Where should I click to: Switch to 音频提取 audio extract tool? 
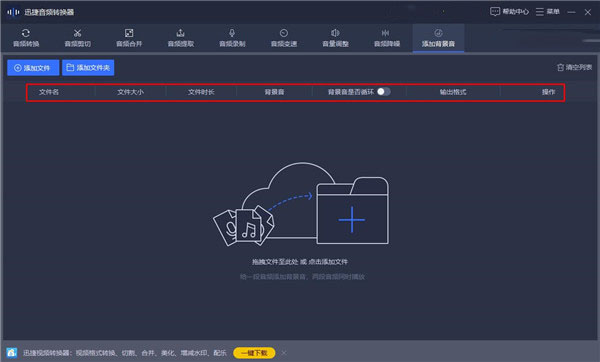pyautogui.click(x=181, y=38)
